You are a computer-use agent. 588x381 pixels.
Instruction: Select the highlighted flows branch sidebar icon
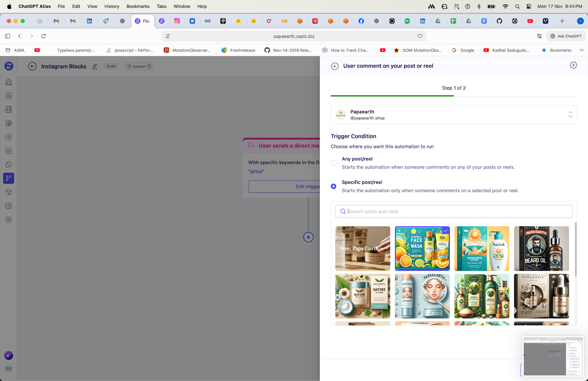[9, 178]
